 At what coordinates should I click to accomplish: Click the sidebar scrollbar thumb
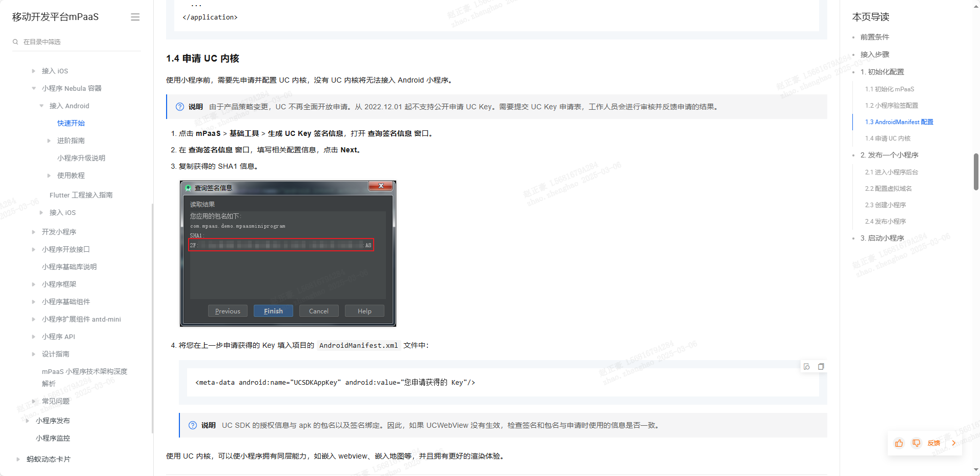(x=152, y=318)
